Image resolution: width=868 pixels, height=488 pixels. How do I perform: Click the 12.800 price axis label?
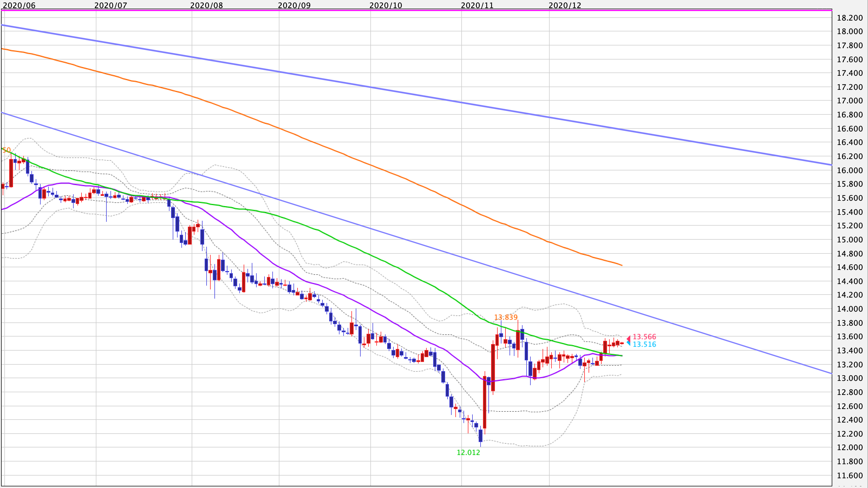pos(850,393)
